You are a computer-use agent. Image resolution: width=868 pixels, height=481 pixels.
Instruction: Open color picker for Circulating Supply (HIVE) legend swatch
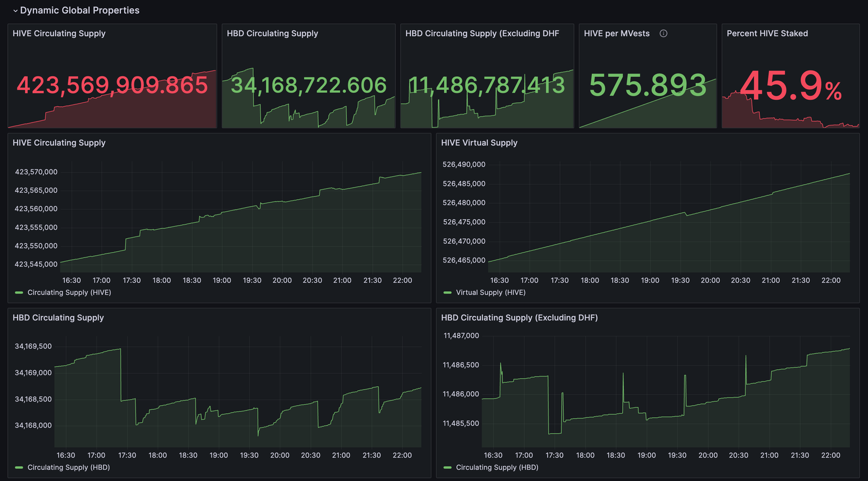(19, 292)
